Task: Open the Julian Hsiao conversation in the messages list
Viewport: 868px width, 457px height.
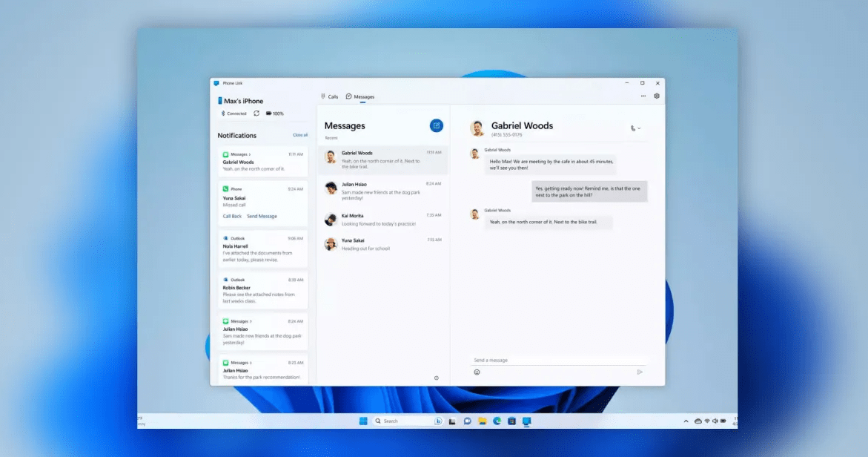Action: click(382, 191)
